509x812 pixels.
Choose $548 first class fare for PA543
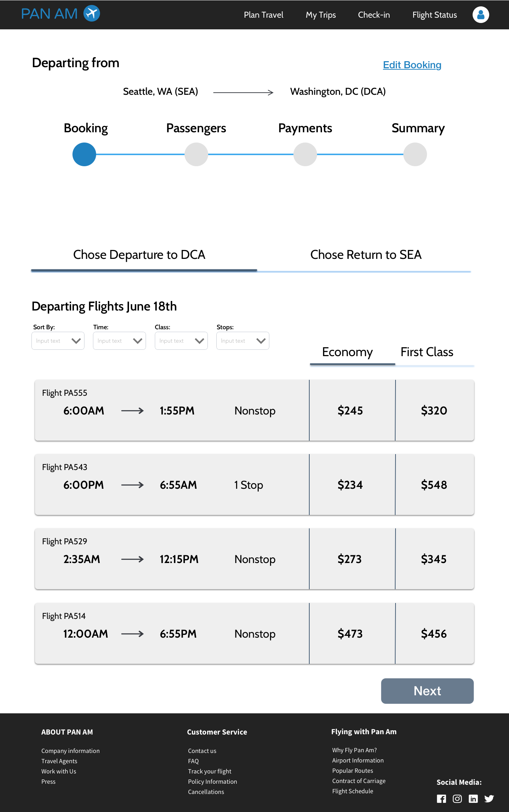tap(434, 485)
